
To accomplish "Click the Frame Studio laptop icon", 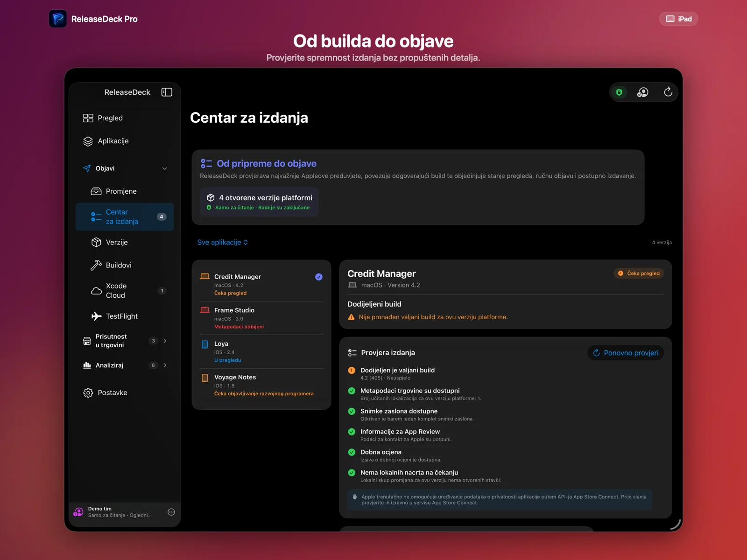I will 204,310.
